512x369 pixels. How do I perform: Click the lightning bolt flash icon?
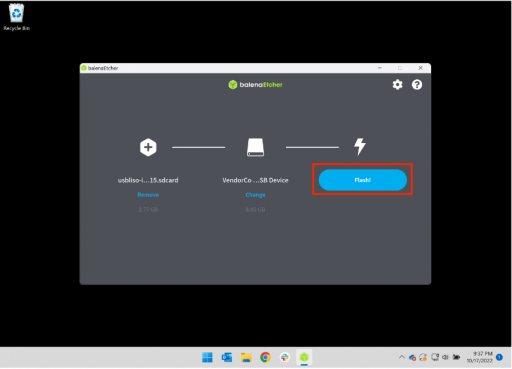(x=360, y=147)
